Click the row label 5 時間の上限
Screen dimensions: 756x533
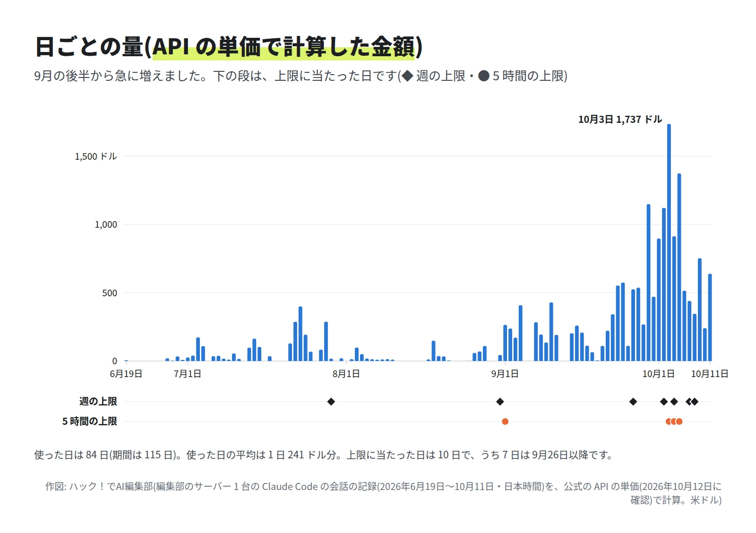90,421
